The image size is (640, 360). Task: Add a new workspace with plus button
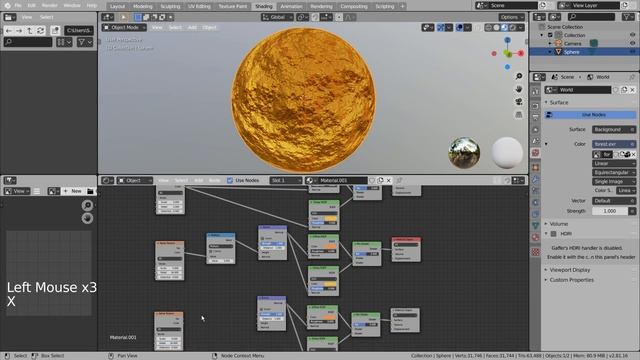coord(402,6)
